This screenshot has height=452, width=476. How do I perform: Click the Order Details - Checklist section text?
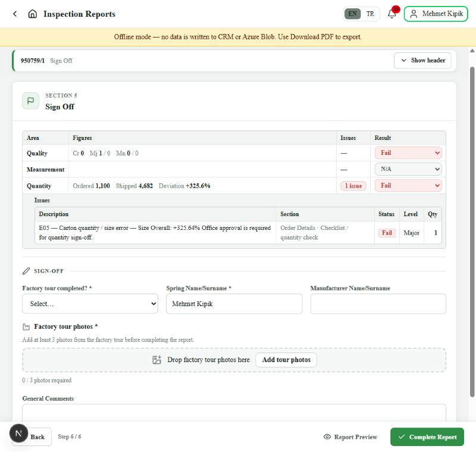click(x=314, y=233)
